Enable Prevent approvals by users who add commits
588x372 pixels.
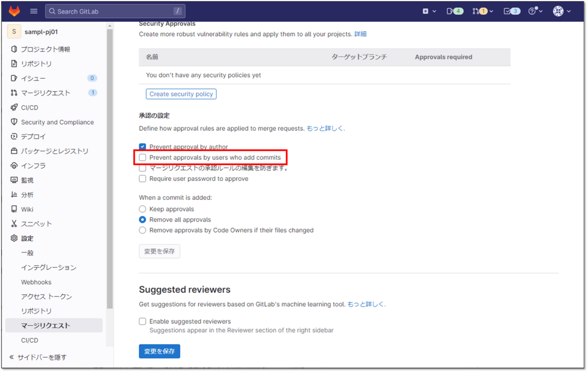click(x=142, y=157)
